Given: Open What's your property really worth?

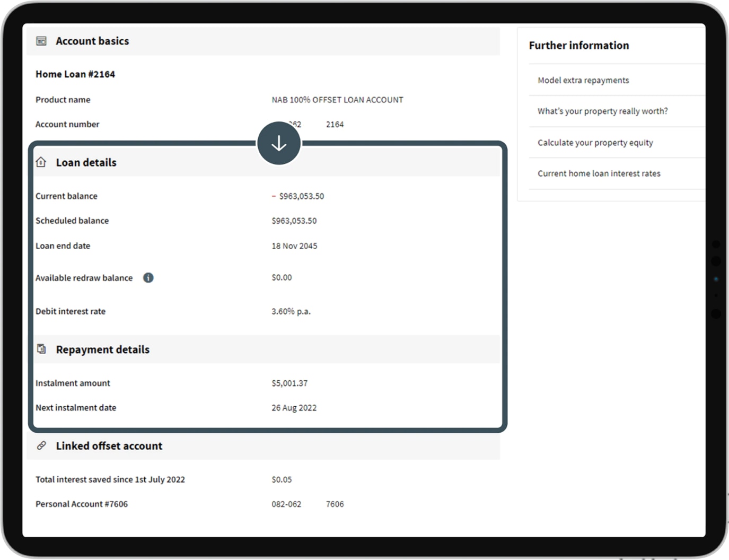Looking at the screenshot, I should pos(602,111).
